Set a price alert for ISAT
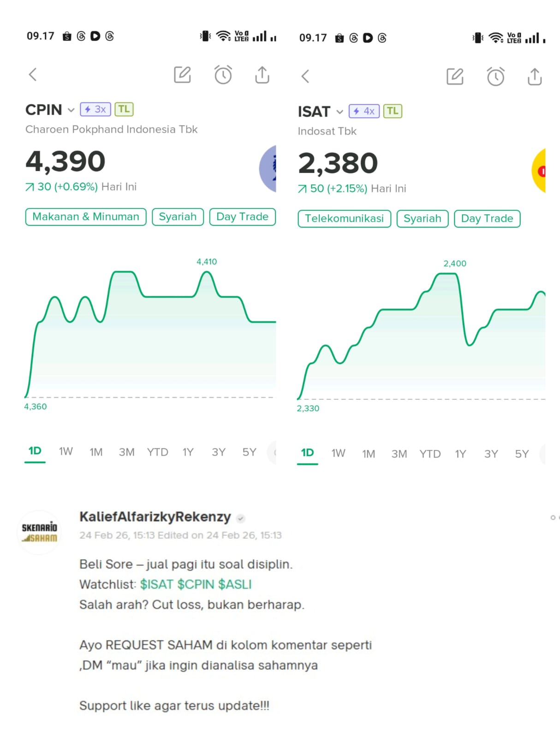560x738 pixels. point(496,77)
